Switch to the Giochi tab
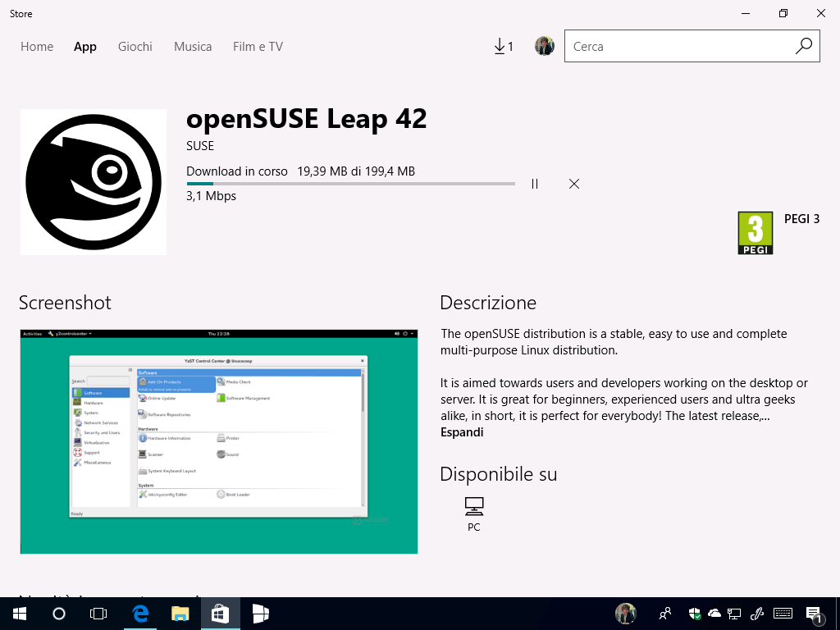 tap(135, 47)
